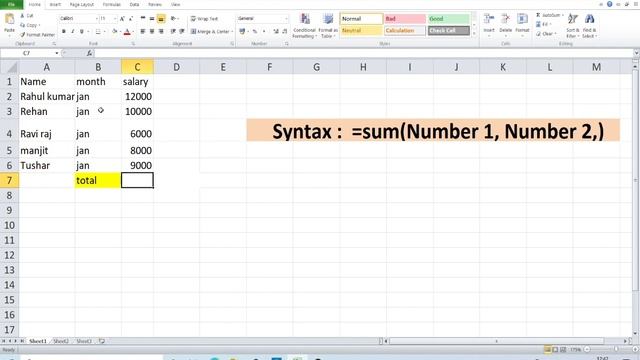Apply the Check Cell style
Viewport: 640px width, 360px height.
pos(449,31)
